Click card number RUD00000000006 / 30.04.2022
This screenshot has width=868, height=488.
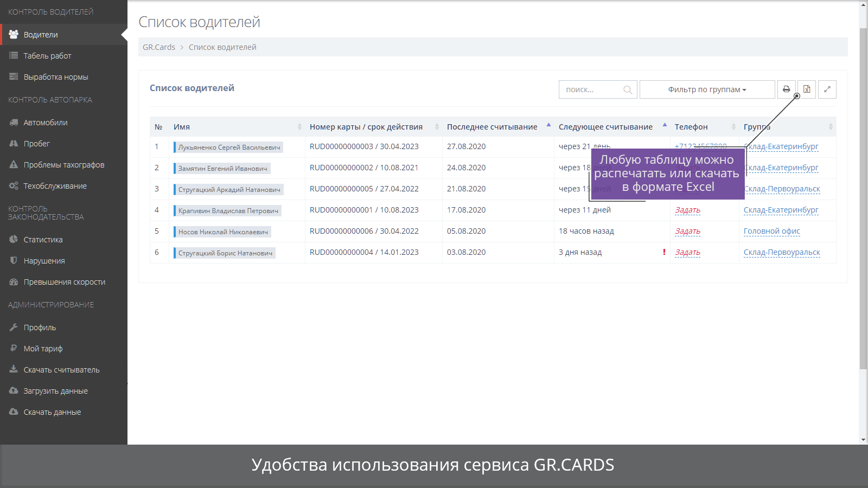[364, 231]
